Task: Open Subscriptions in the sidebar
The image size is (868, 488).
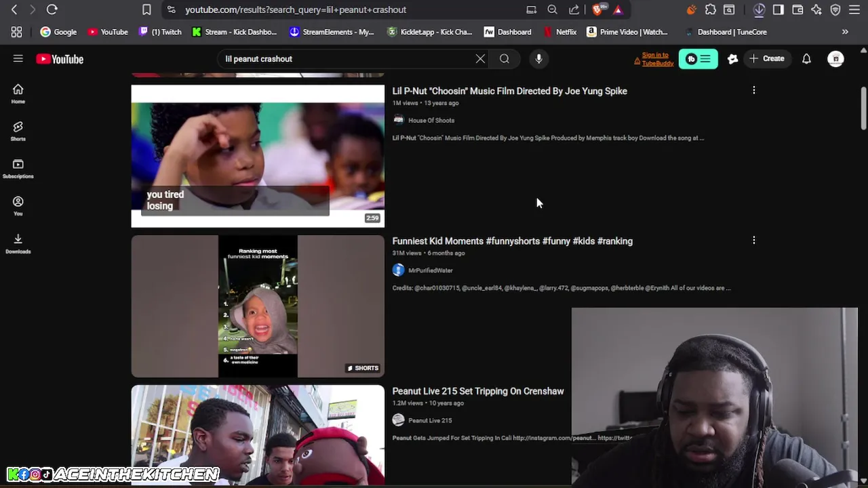Action: (18, 169)
